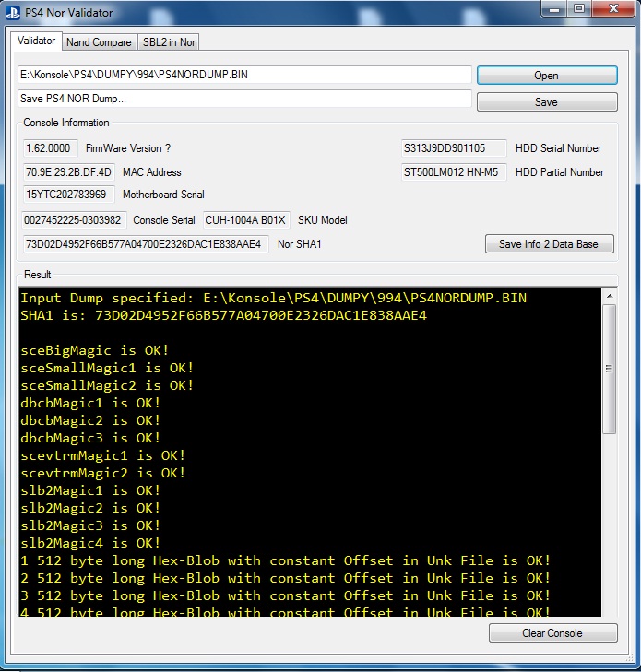Clear the console output
The width and height of the screenshot is (641, 672).
pos(553,633)
